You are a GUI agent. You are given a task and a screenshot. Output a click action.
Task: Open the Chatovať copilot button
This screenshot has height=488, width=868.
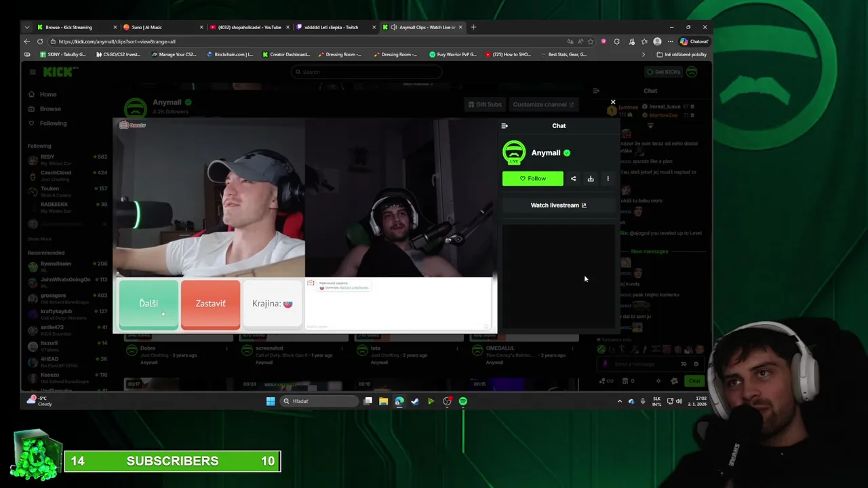pos(694,41)
